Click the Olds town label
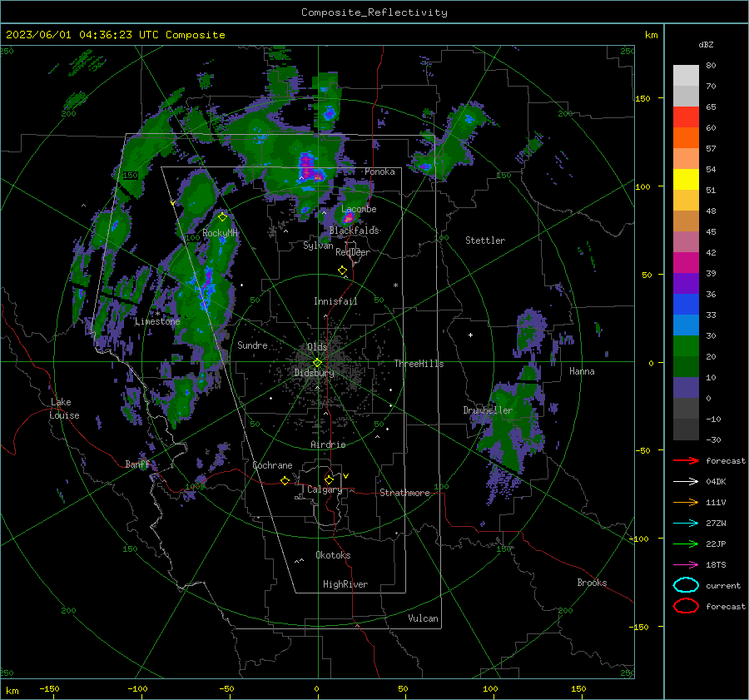Screen dimensions: 749x700 pyautogui.click(x=317, y=347)
